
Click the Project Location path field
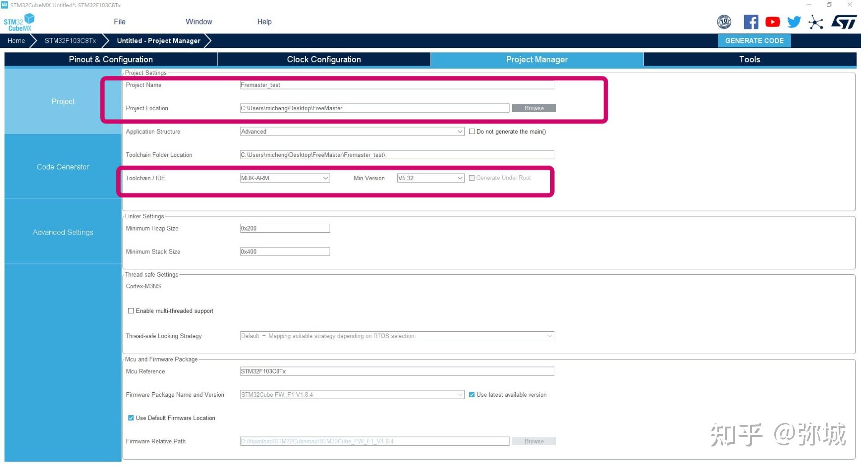pyautogui.click(x=374, y=108)
